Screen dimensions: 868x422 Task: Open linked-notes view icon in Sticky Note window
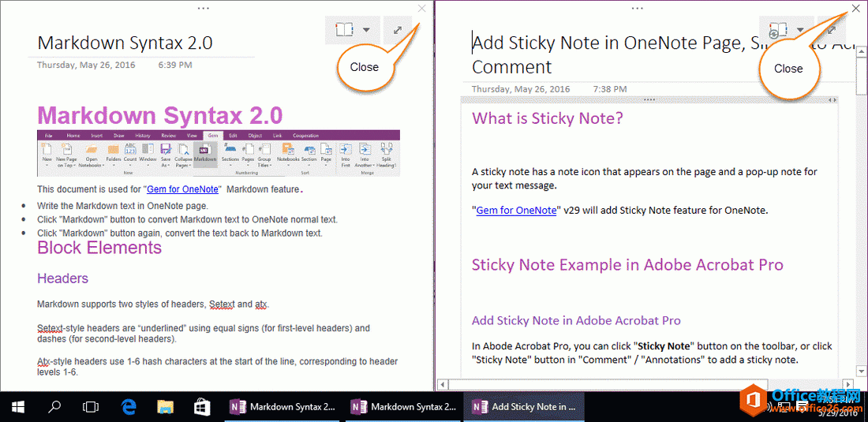point(777,31)
